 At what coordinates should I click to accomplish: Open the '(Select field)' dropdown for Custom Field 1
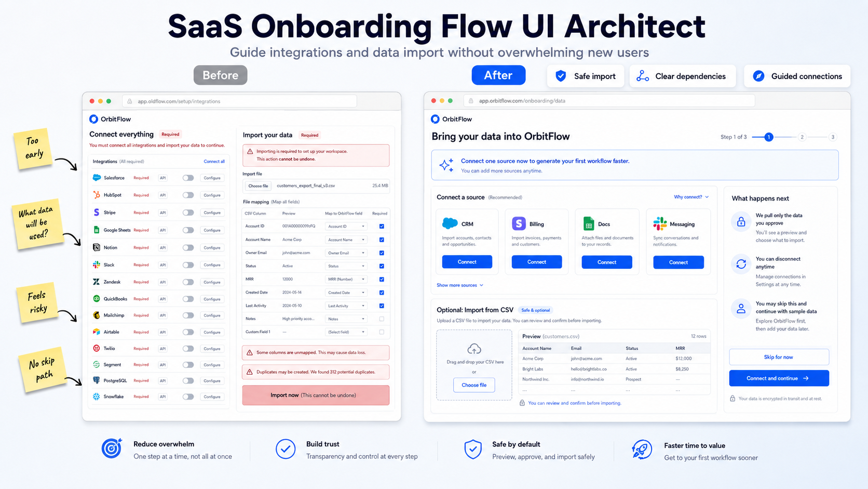346,332
